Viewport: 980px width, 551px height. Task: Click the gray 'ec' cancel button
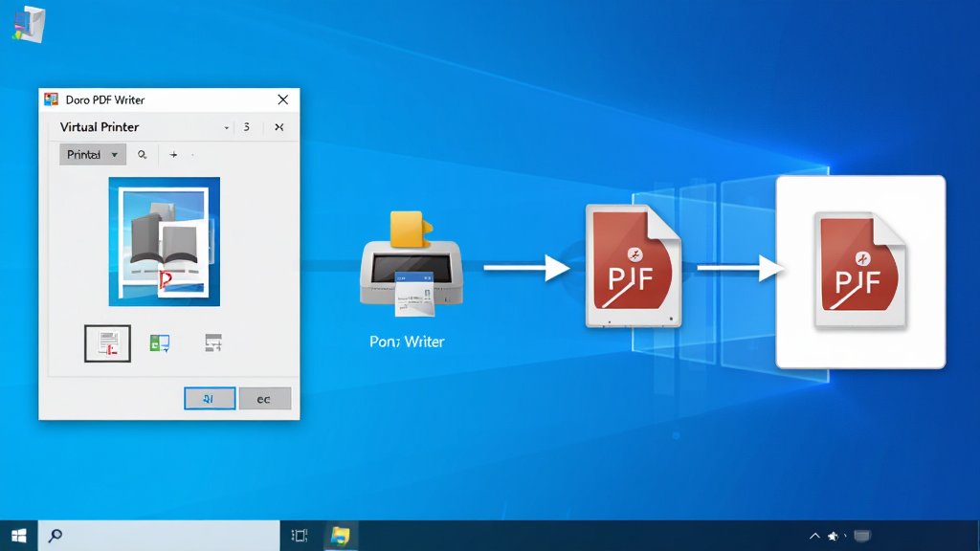click(265, 399)
